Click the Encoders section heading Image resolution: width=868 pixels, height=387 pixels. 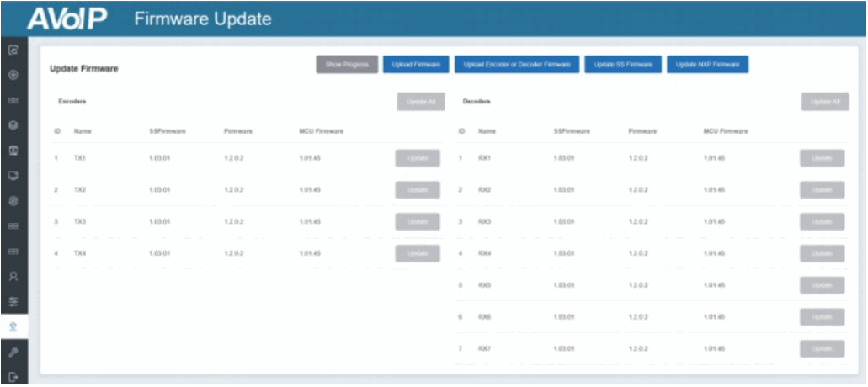click(72, 102)
